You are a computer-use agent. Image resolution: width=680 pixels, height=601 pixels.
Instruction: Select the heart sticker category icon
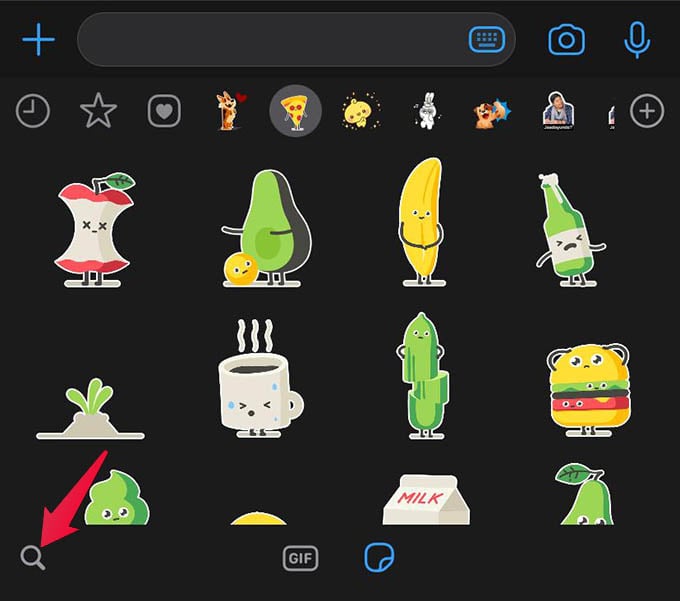164,111
